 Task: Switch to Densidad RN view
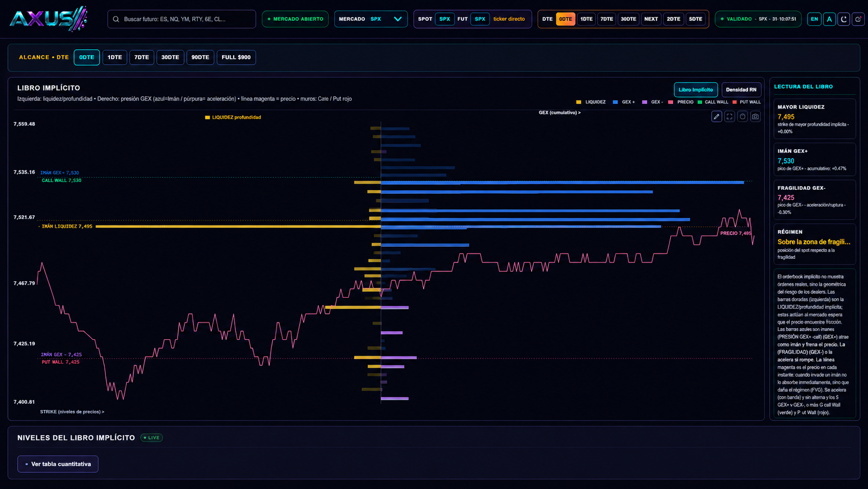click(x=741, y=89)
